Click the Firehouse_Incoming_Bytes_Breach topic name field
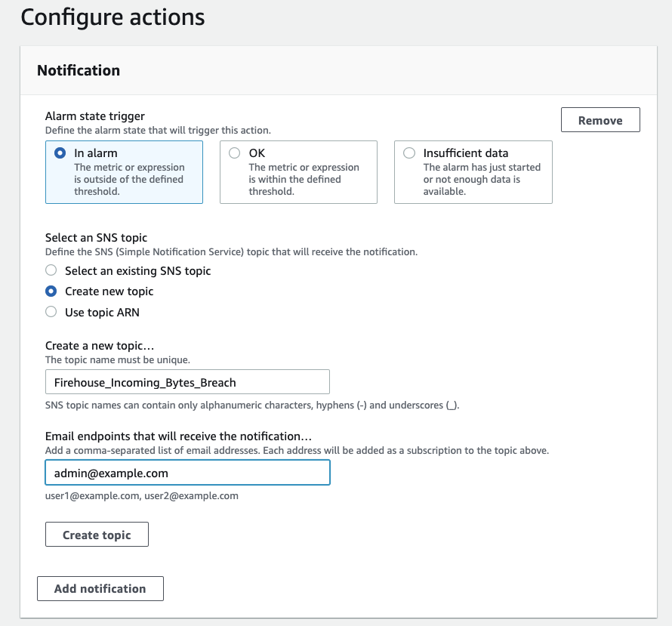The image size is (672, 626). click(x=187, y=382)
